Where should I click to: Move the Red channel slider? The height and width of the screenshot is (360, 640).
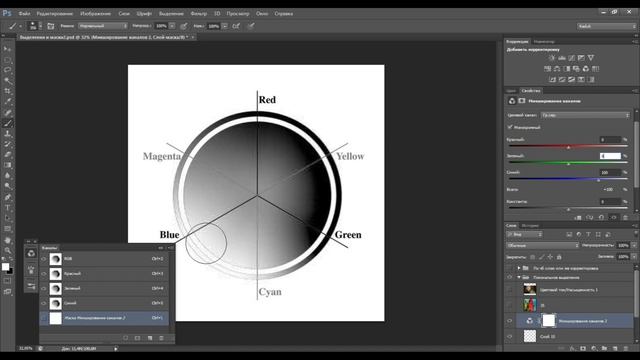click(x=568, y=147)
